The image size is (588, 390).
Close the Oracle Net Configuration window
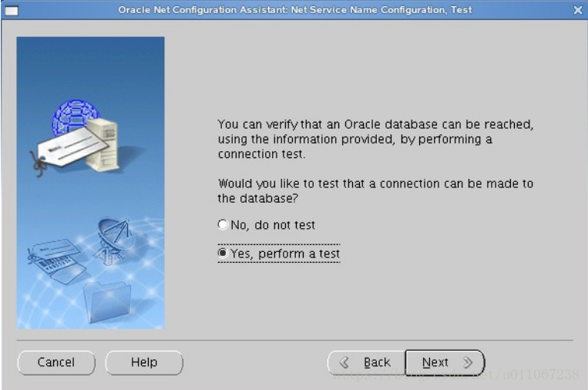coord(577,10)
